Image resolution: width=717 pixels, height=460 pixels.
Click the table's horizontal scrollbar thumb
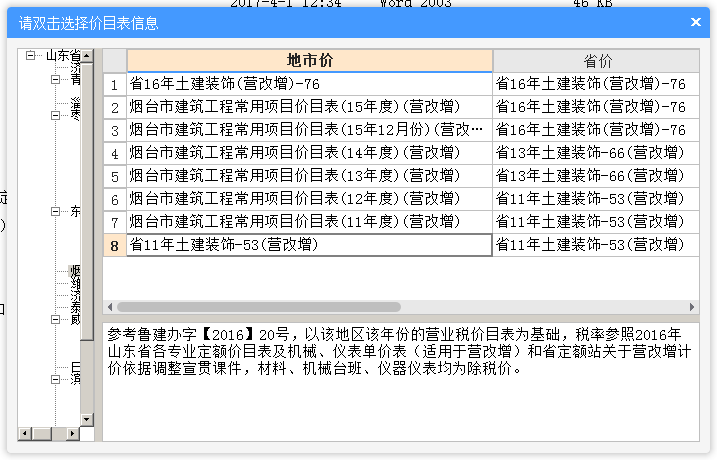point(259,307)
